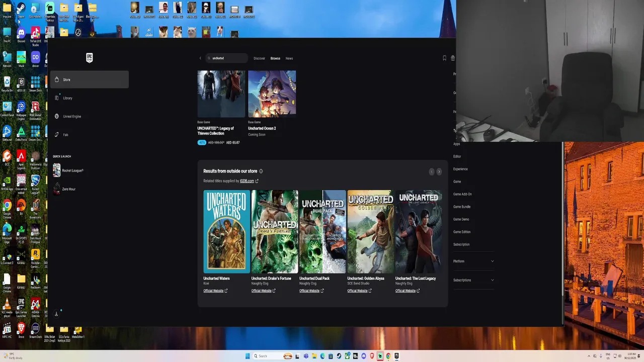Visit Golden Abyss Official Website

(359, 291)
